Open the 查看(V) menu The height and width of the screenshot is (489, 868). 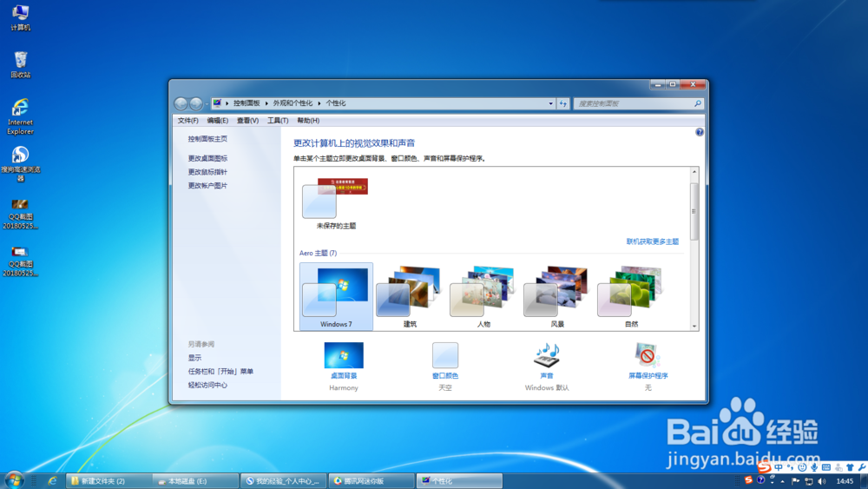pos(247,120)
